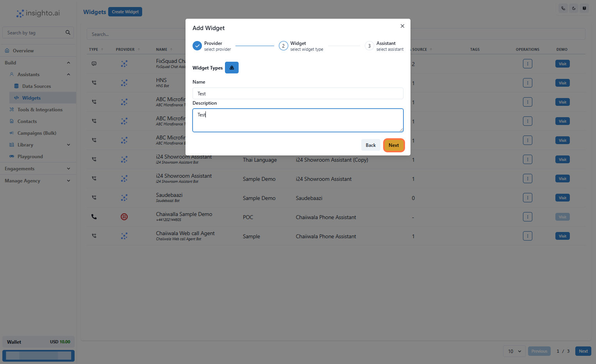This screenshot has height=364, width=596.
Task: Open operations menu for Chaiwalla Sample Demo row
Action: click(x=528, y=217)
